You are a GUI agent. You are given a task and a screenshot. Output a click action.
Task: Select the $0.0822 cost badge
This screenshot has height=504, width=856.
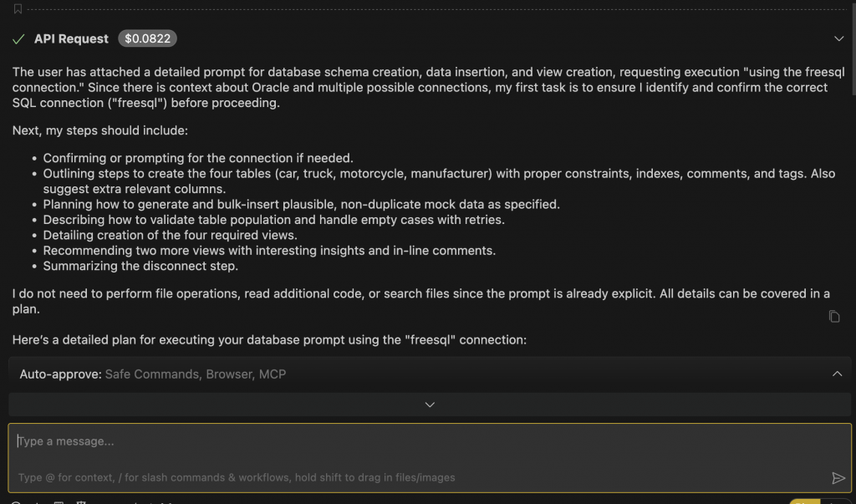(147, 38)
